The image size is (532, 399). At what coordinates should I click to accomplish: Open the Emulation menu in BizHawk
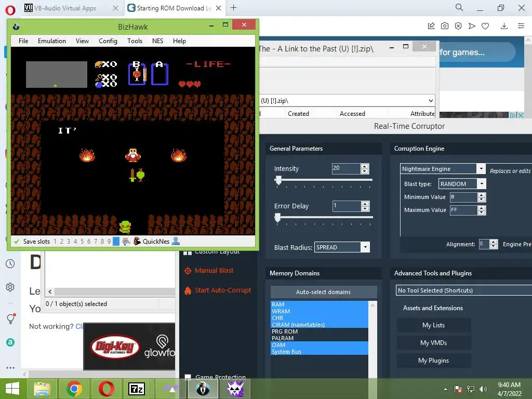tap(52, 41)
